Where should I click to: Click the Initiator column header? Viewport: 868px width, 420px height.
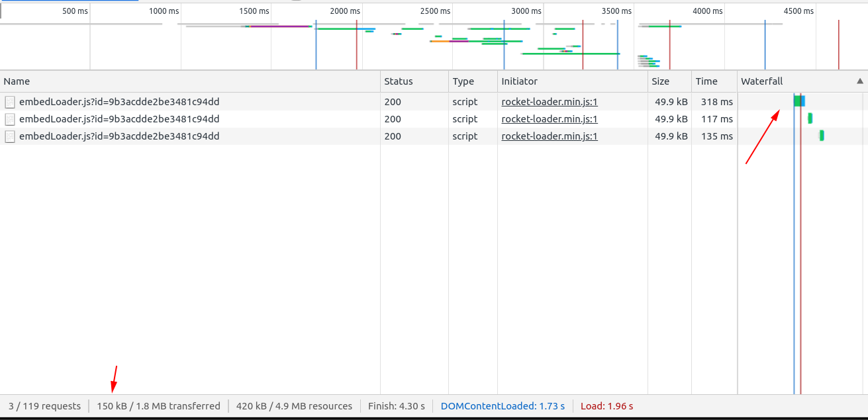[x=519, y=81]
